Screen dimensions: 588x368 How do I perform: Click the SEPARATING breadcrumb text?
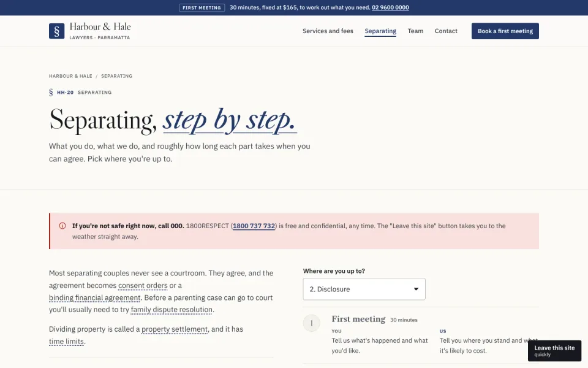point(116,76)
